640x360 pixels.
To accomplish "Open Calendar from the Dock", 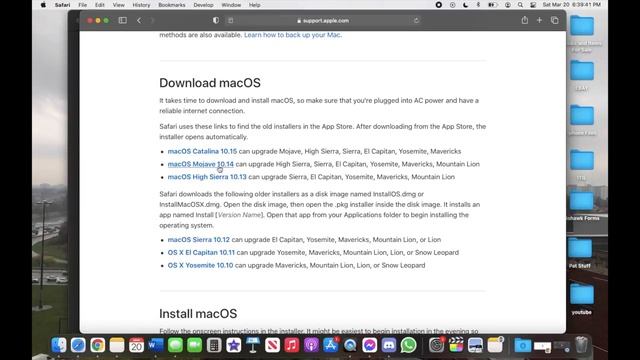I will [x=136, y=345].
